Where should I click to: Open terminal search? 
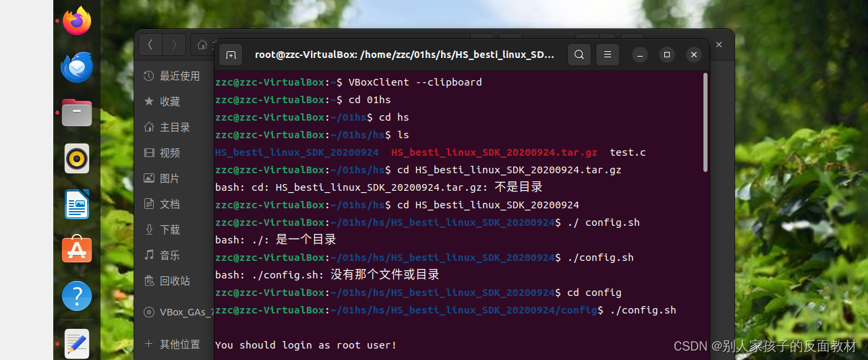coord(579,55)
